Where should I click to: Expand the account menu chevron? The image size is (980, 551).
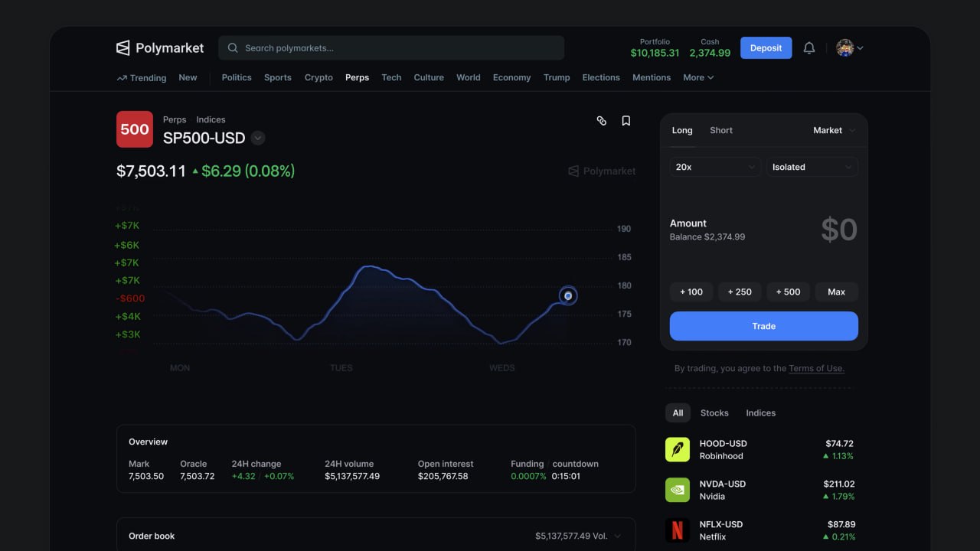(x=860, y=47)
